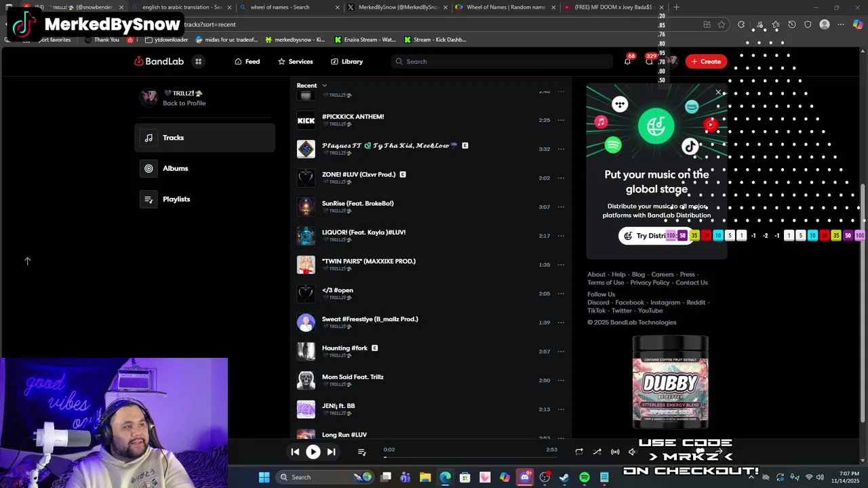This screenshot has width=868, height=488.
Task: Open the Library menu item
Action: click(x=347, y=61)
